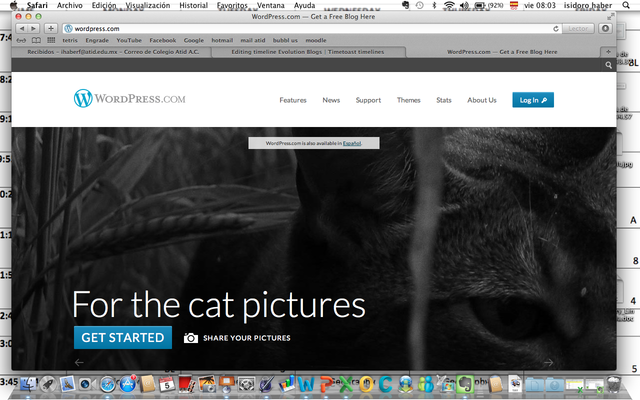Screen dimensions: 640x400
Task: Click the battery status showing 92%
Action: pyautogui.click(x=489, y=5)
